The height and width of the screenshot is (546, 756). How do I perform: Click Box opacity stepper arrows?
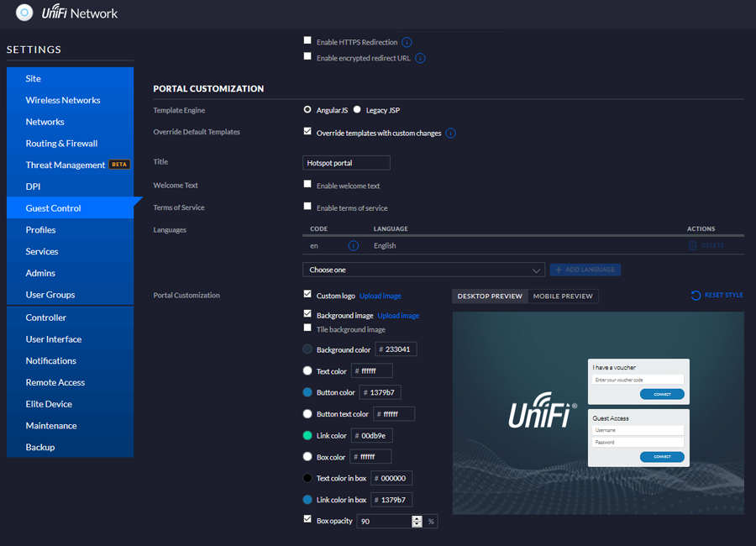pos(417,522)
